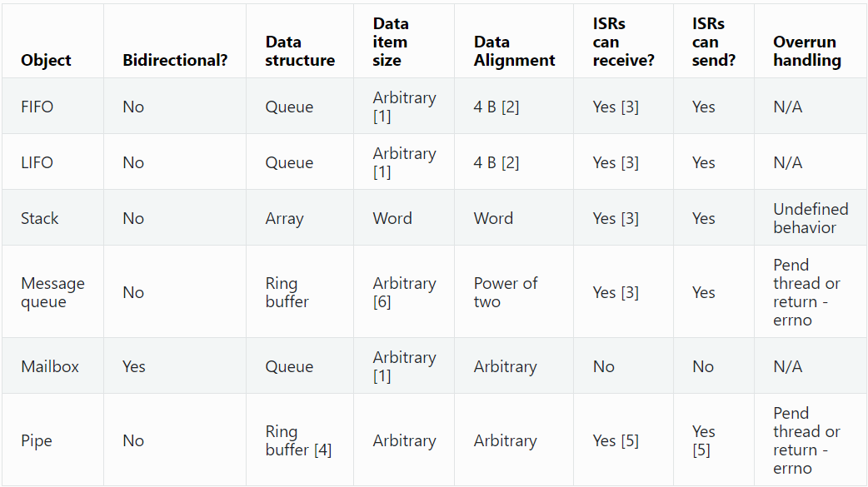Select the Array data structure cell
Viewport: 868px width, 487px height.
(x=284, y=218)
